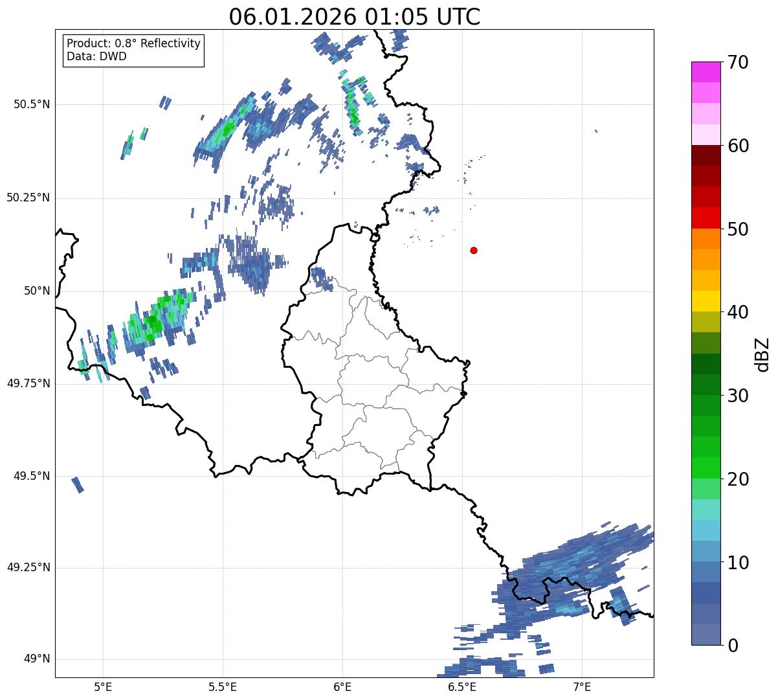Click the 50 tick label on colorbar
Screen dimensions: 778x700
[738, 229]
